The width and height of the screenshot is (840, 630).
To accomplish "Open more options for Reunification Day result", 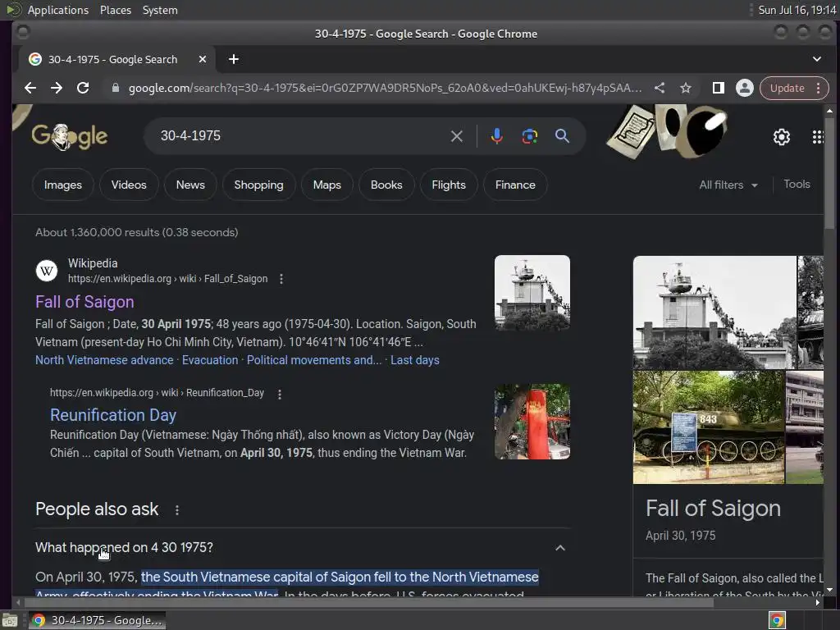I will [279, 394].
